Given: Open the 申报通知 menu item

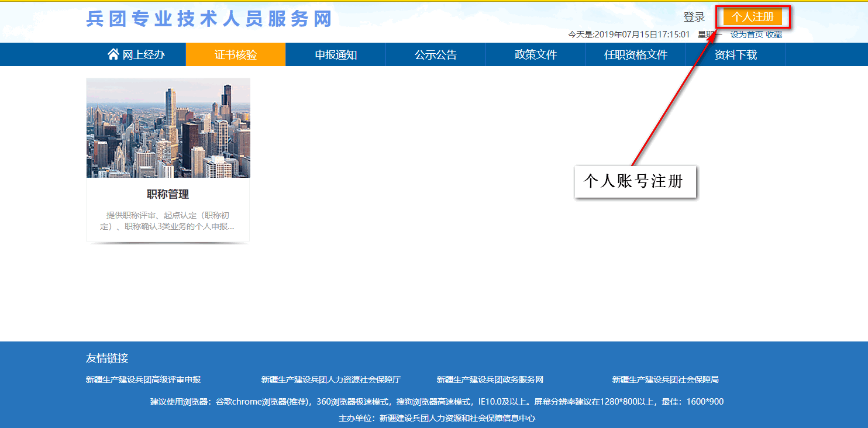Looking at the screenshot, I should (336, 55).
